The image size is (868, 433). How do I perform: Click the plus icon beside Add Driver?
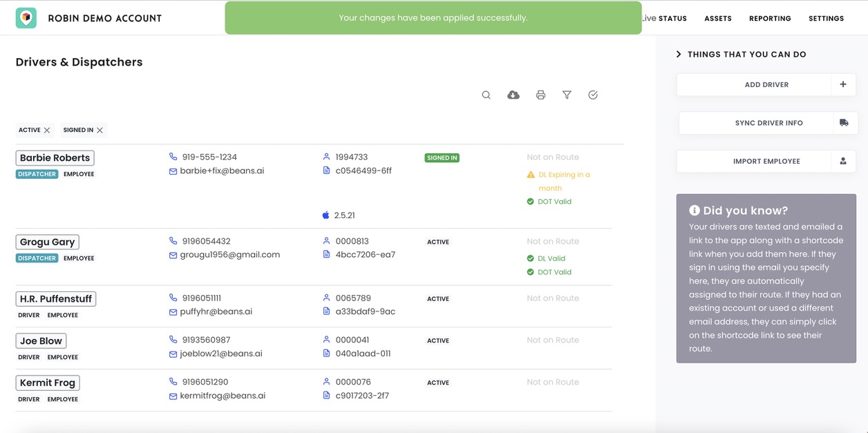point(843,84)
